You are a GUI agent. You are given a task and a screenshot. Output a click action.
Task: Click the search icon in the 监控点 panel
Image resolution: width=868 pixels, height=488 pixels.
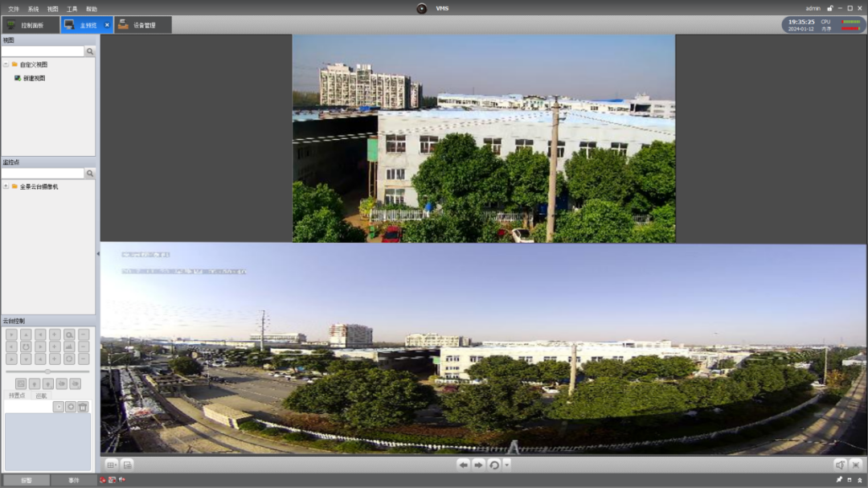click(90, 174)
